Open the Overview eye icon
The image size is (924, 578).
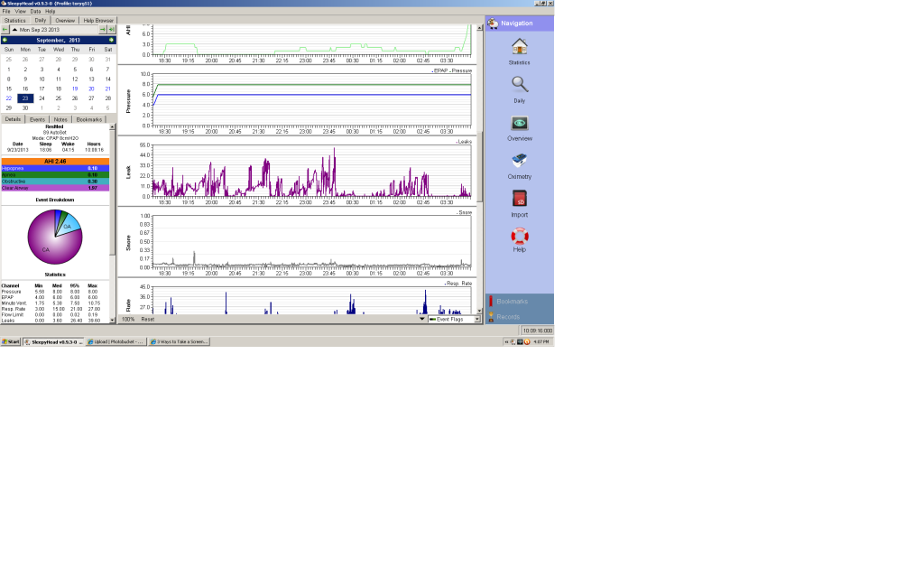click(x=519, y=123)
